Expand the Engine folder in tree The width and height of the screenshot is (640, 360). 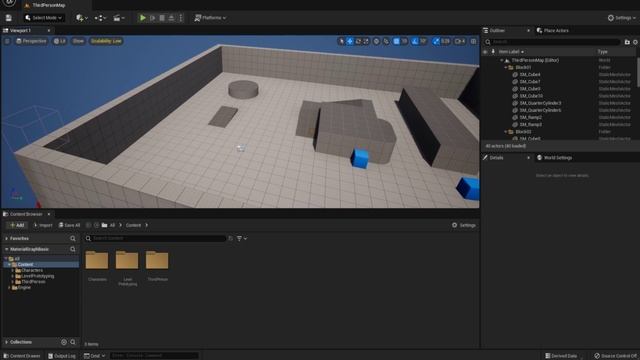pos(9,288)
